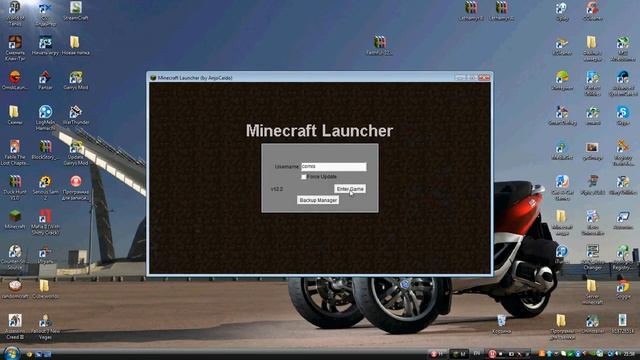Screen dimensions: 640x360
Task: Open the Server minecraft folder
Action: click(592, 292)
